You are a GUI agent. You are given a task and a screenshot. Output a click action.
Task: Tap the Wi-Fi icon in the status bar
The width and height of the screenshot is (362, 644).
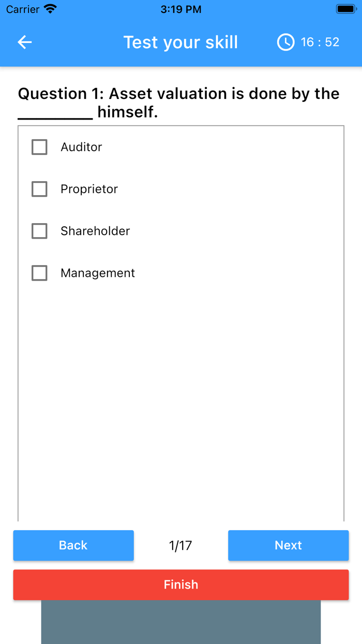point(49,8)
